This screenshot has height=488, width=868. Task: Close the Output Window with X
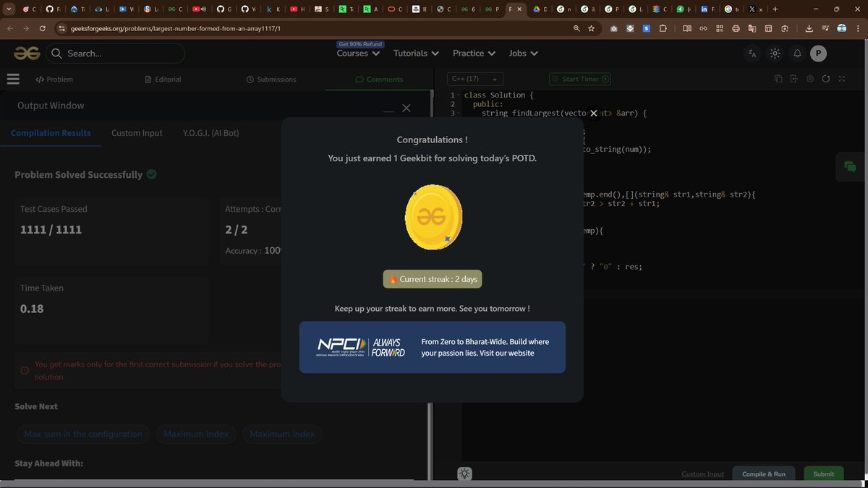[407, 108]
